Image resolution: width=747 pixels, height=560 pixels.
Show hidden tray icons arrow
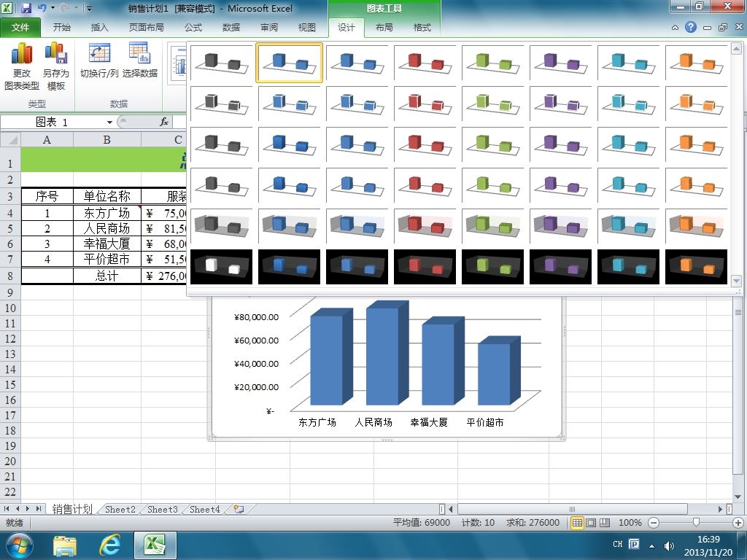click(x=651, y=545)
